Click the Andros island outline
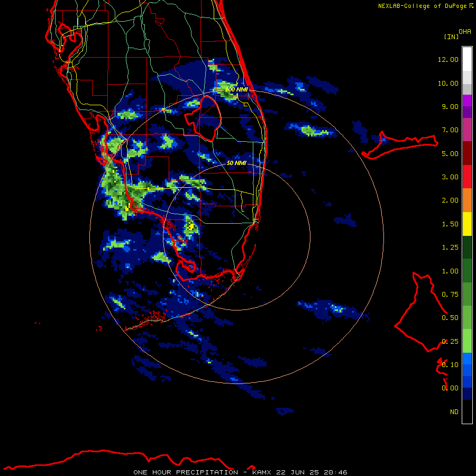 pyautogui.click(x=422, y=312)
